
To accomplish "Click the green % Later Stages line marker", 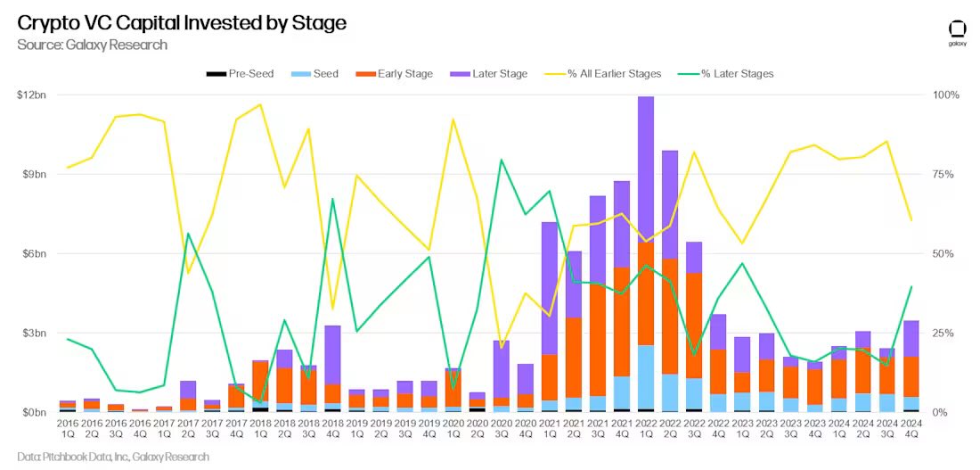I will point(688,74).
